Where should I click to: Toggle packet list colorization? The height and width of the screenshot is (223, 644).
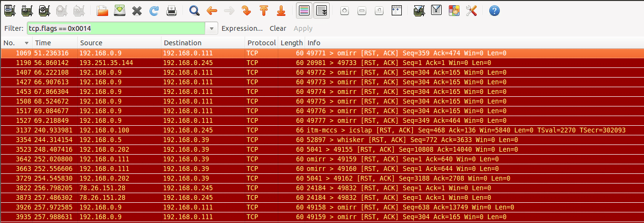(303, 10)
